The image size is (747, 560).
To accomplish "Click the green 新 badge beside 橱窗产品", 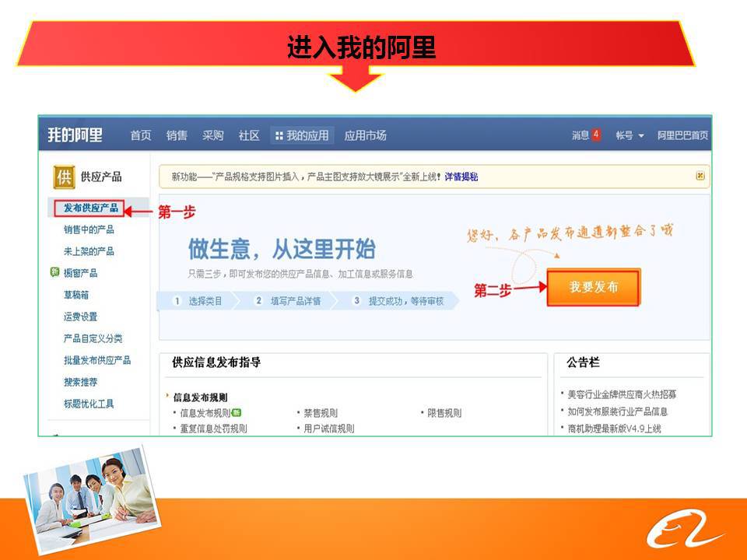I will coord(54,272).
